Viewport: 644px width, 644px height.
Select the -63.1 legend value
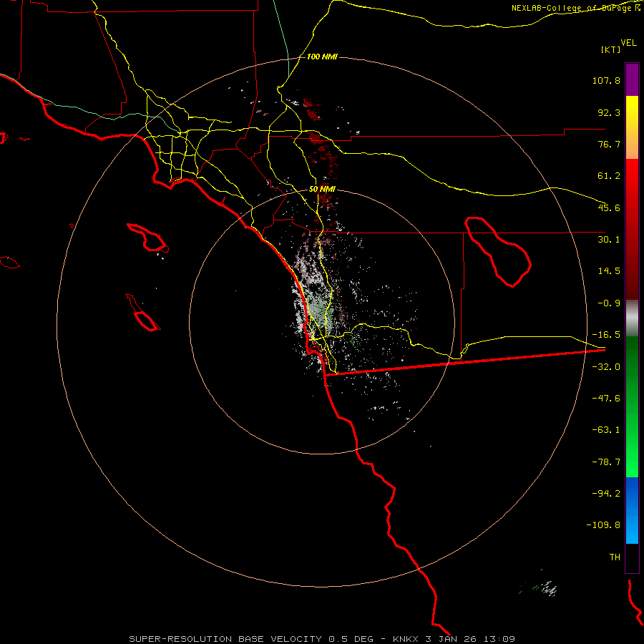(606, 430)
